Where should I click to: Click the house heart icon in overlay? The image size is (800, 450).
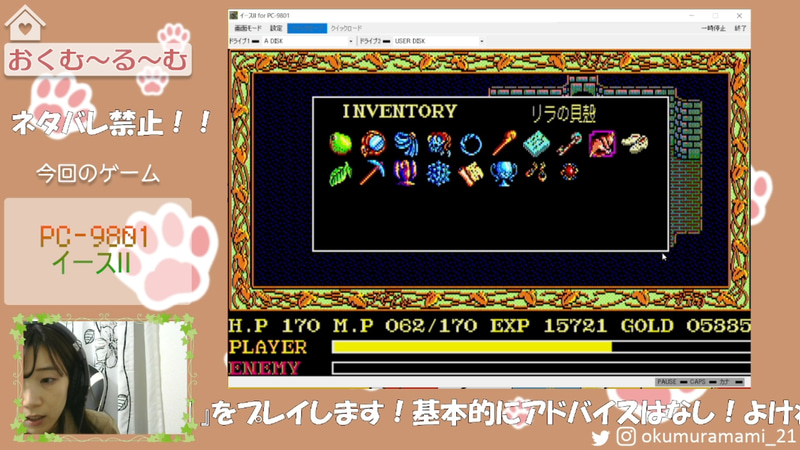click(x=25, y=22)
